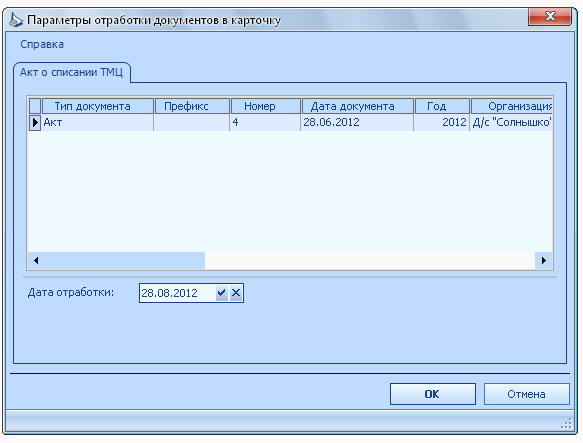Click the resize grip in status bar

point(566,424)
